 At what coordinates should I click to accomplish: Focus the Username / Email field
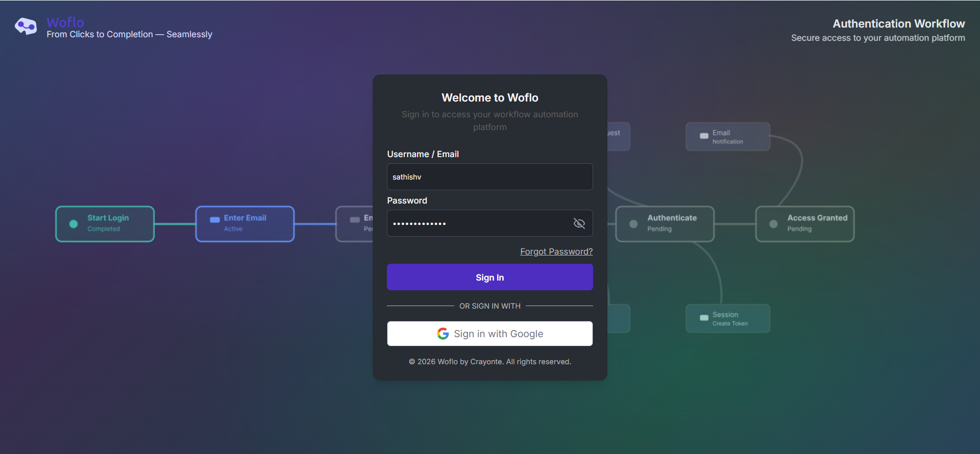click(490, 177)
